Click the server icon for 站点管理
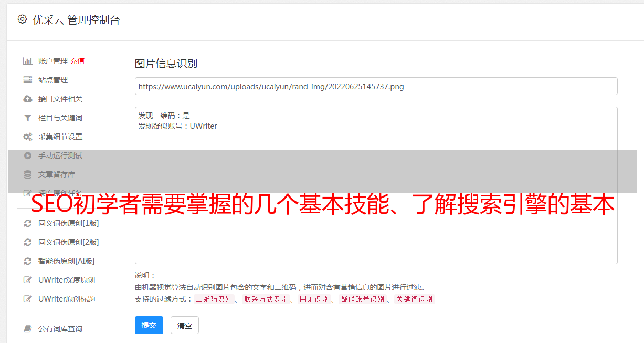Screen dimensions: 644x343 point(28,80)
